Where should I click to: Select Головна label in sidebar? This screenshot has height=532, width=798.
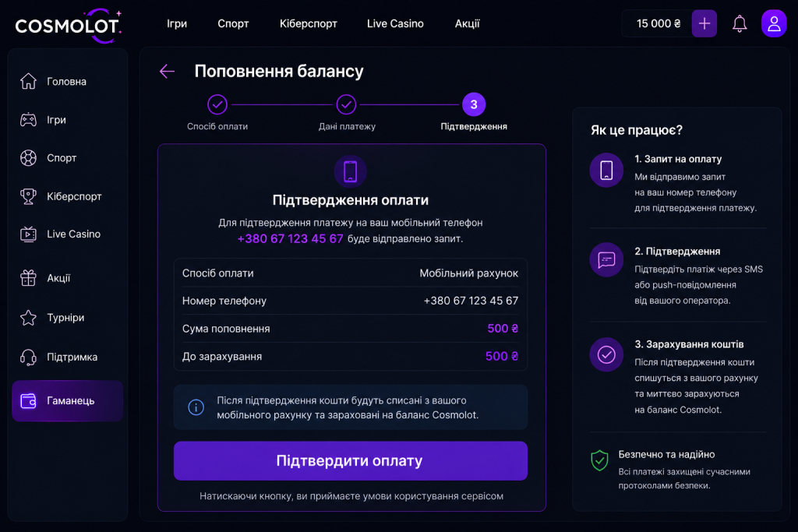[67, 82]
